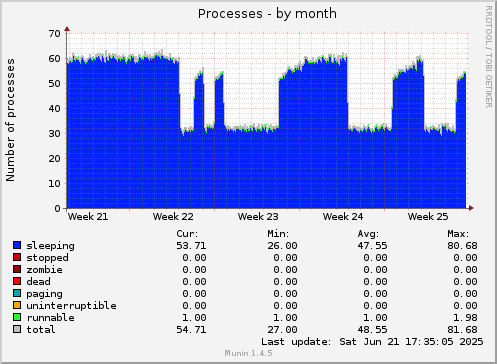
Task: Click total maximum value 81.68
Action: click(462, 330)
